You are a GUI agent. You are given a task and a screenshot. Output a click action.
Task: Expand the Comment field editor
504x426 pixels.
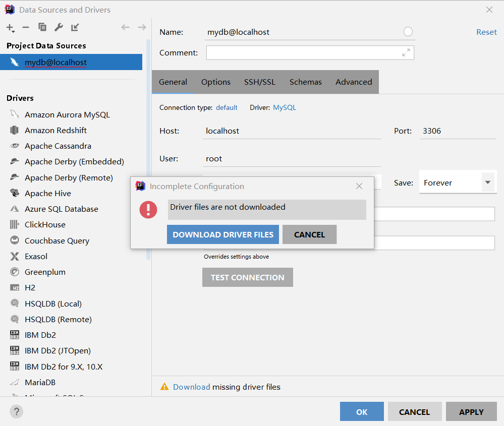(406, 53)
